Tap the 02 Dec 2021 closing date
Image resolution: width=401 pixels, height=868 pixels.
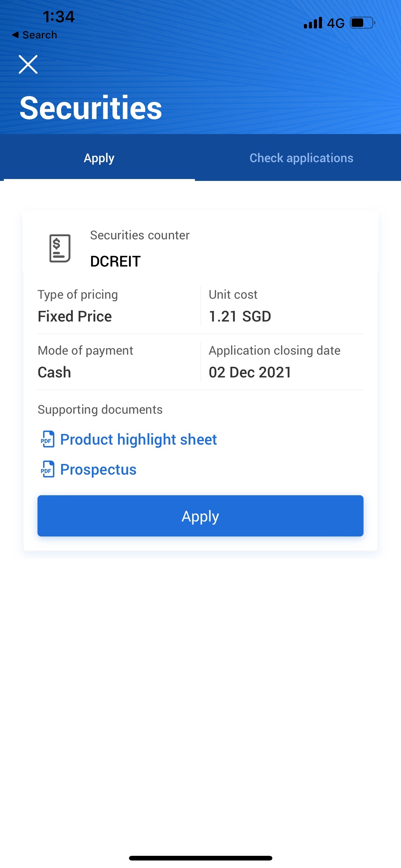click(250, 372)
